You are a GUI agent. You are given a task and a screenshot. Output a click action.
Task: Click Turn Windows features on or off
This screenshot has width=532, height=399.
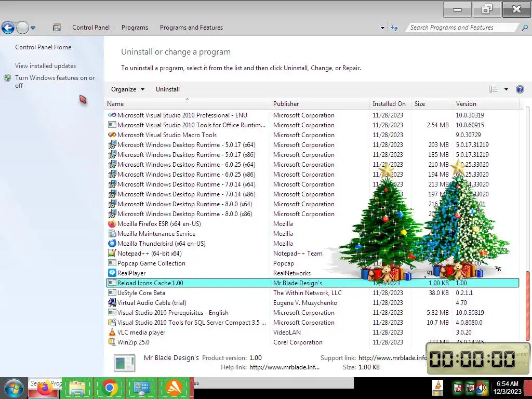(55, 82)
